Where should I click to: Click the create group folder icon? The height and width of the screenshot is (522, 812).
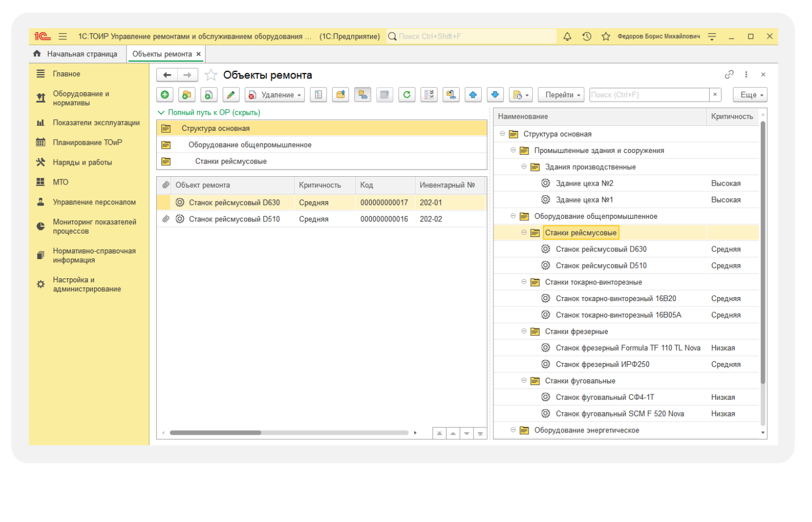tap(187, 95)
